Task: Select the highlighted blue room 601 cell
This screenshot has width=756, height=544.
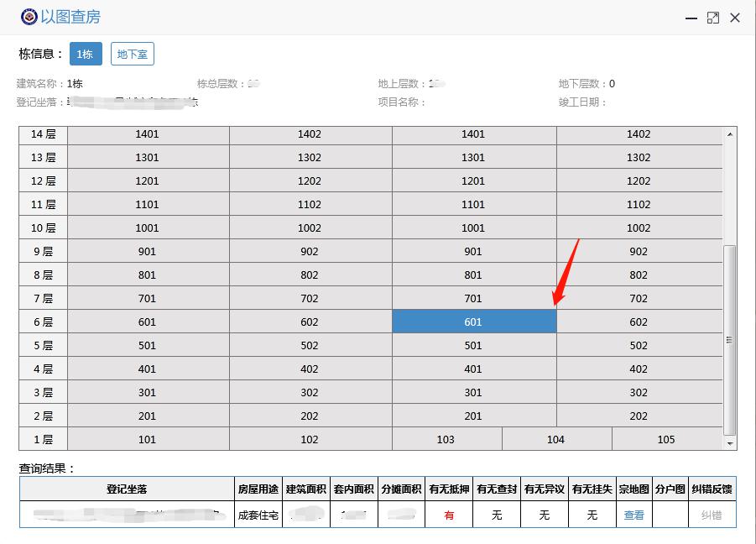Action: [x=473, y=322]
